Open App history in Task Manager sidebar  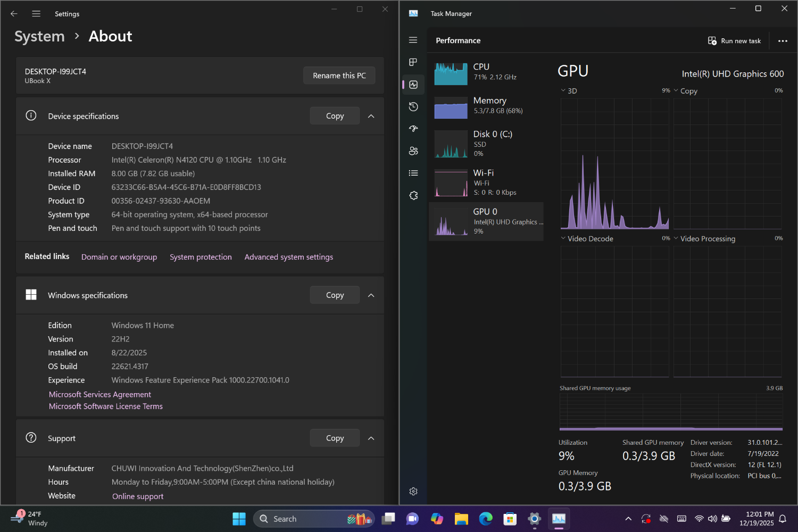click(413, 107)
